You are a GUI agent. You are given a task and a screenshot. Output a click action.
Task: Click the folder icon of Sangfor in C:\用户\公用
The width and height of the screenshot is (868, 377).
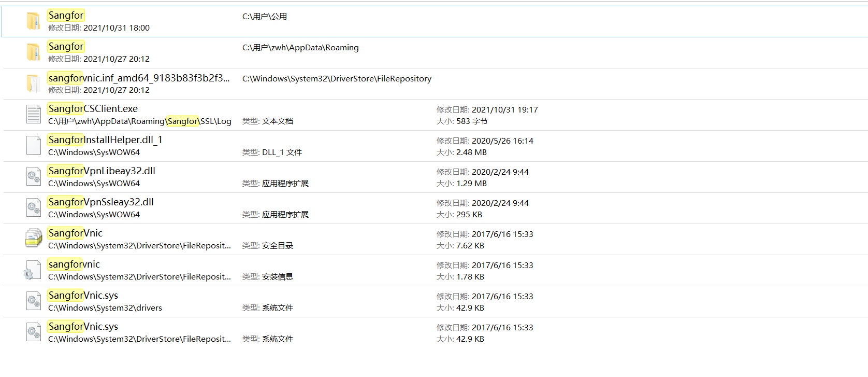[33, 21]
